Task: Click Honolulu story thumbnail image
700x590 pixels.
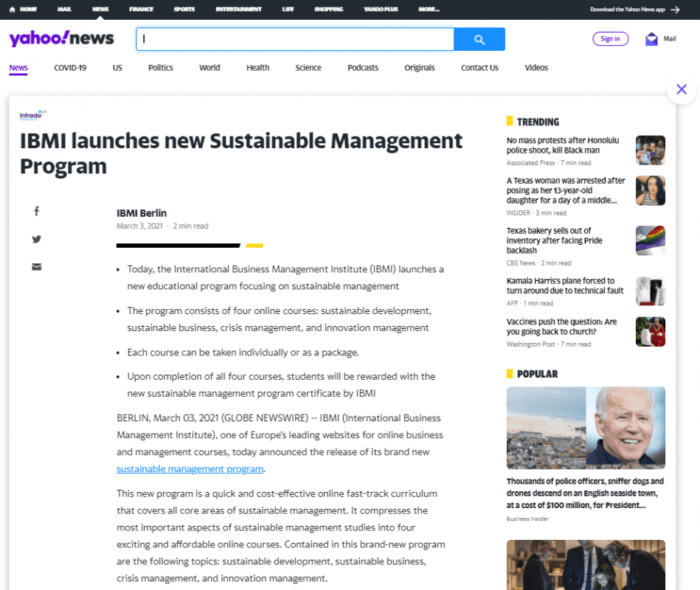Action: (x=651, y=150)
